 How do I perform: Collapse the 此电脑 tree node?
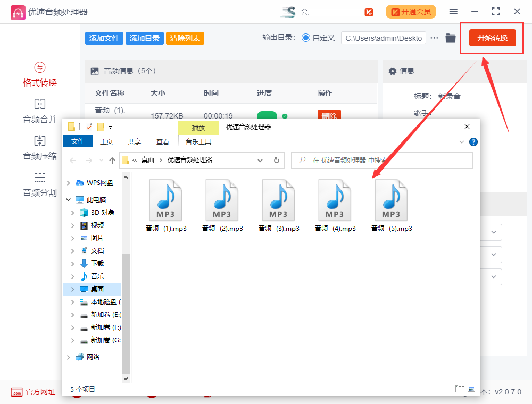tap(69, 200)
